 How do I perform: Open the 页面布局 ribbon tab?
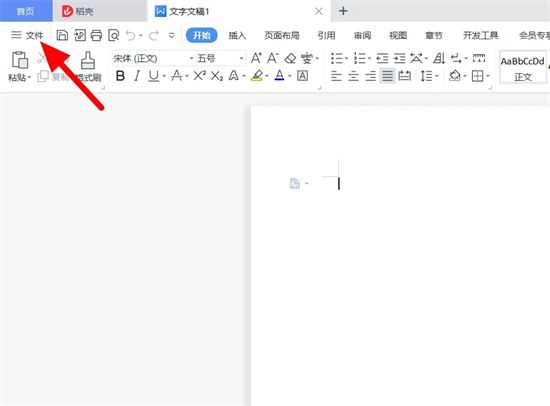point(282,35)
